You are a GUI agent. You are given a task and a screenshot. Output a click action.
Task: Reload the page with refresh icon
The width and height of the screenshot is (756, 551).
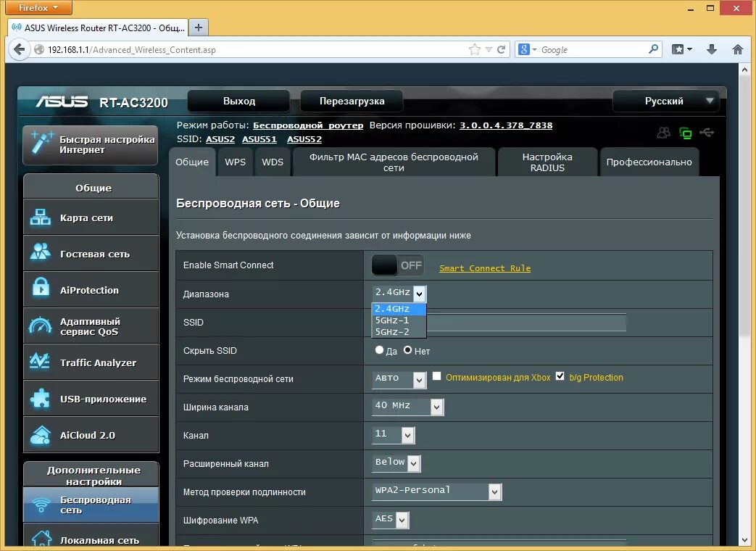coord(502,49)
